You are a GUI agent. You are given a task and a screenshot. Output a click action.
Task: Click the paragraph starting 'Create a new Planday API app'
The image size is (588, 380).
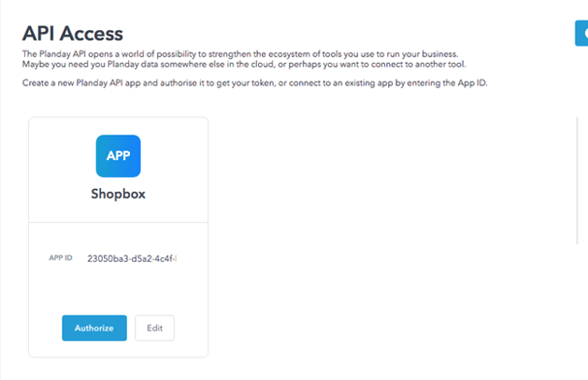[x=254, y=82]
